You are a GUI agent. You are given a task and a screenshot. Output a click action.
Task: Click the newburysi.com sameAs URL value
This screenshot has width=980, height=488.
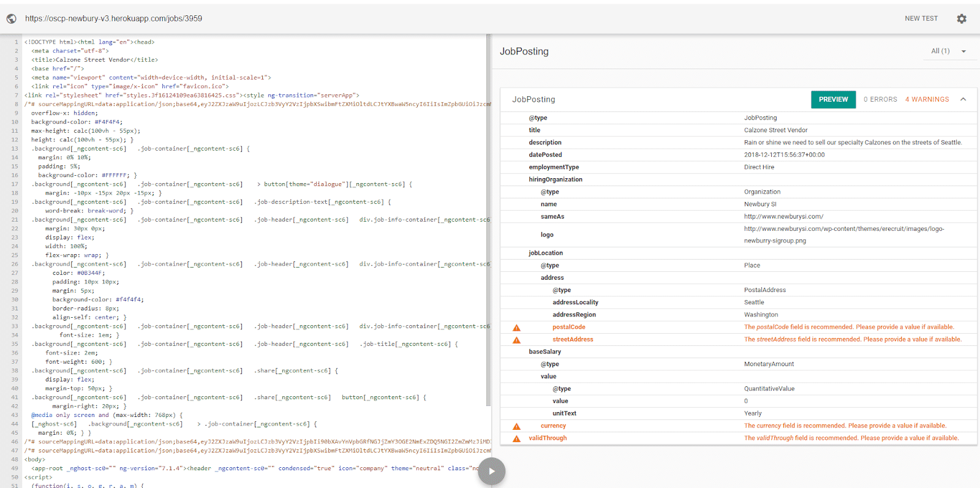pos(783,216)
